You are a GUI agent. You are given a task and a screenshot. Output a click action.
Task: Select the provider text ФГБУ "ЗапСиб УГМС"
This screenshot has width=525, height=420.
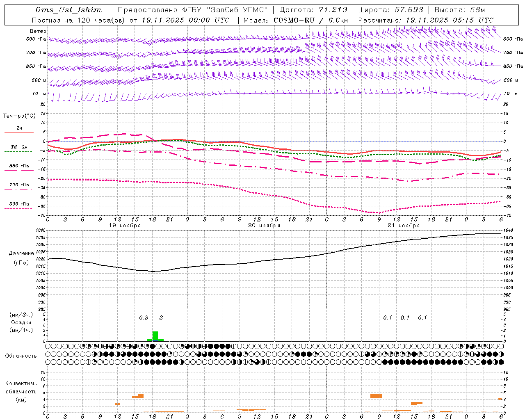tap(224, 10)
